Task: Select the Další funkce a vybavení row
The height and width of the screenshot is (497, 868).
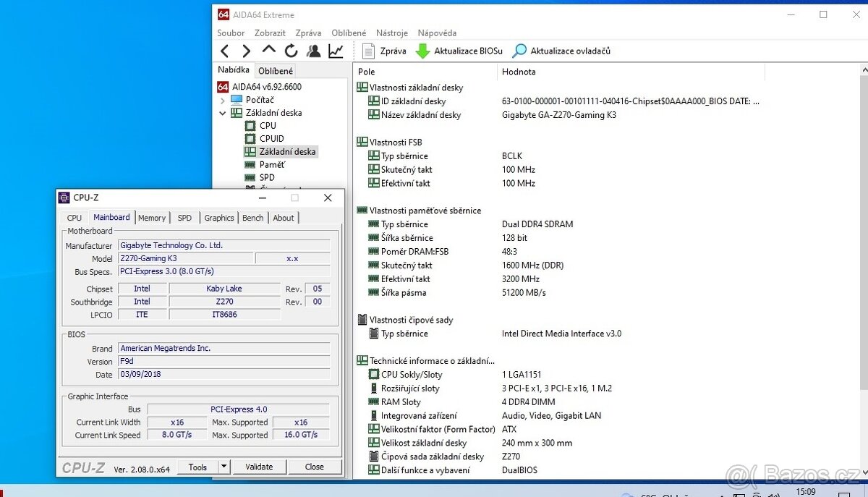Action: [453, 470]
